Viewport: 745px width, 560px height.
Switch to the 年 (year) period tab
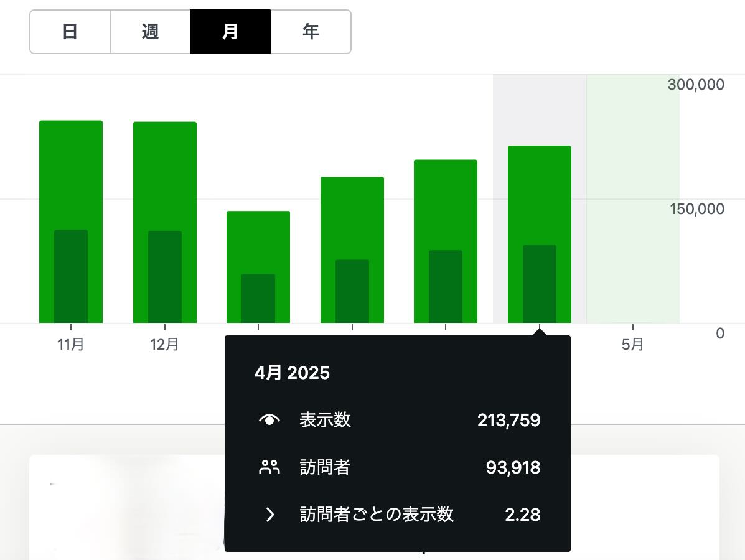[311, 32]
